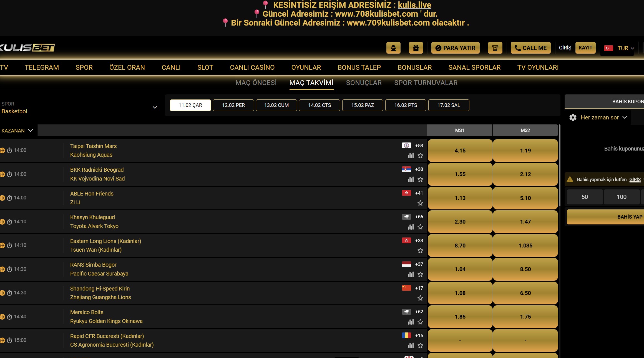Click the cash withdrawal ATM icon
This screenshot has height=358, width=644.
(x=495, y=48)
